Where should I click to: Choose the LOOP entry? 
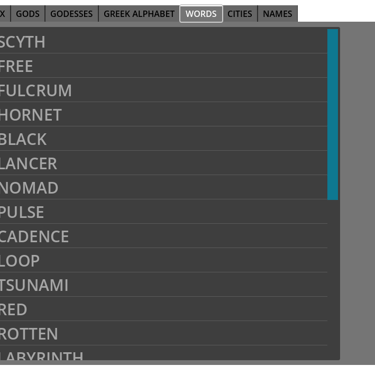[x=163, y=260]
